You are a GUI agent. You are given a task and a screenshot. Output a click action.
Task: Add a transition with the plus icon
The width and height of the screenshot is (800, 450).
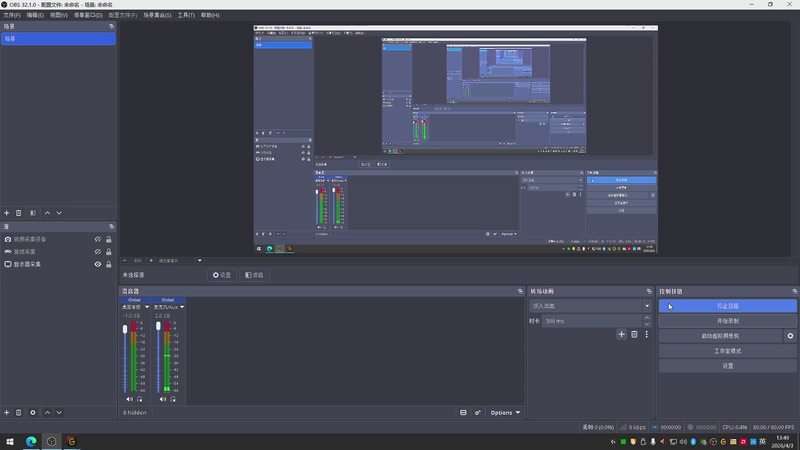[621, 334]
